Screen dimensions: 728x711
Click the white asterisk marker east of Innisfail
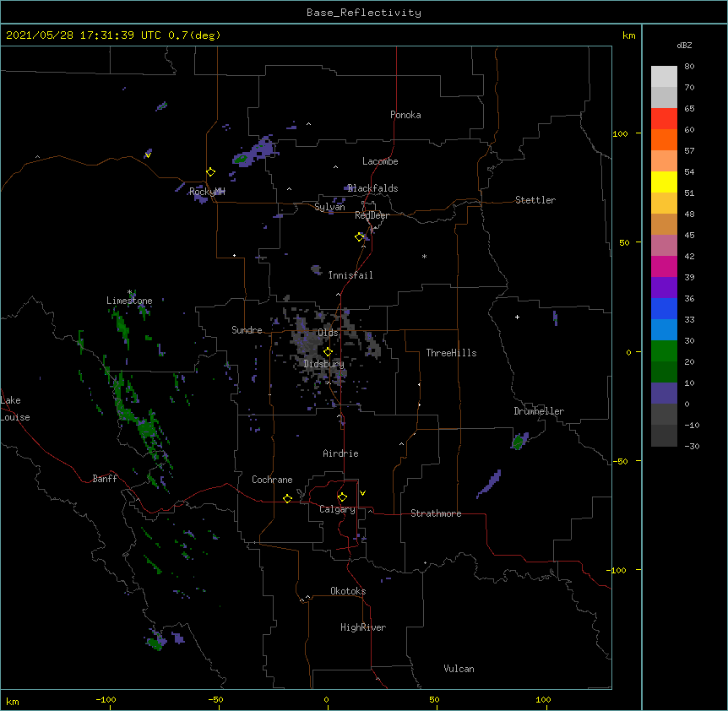pos(424,256)
